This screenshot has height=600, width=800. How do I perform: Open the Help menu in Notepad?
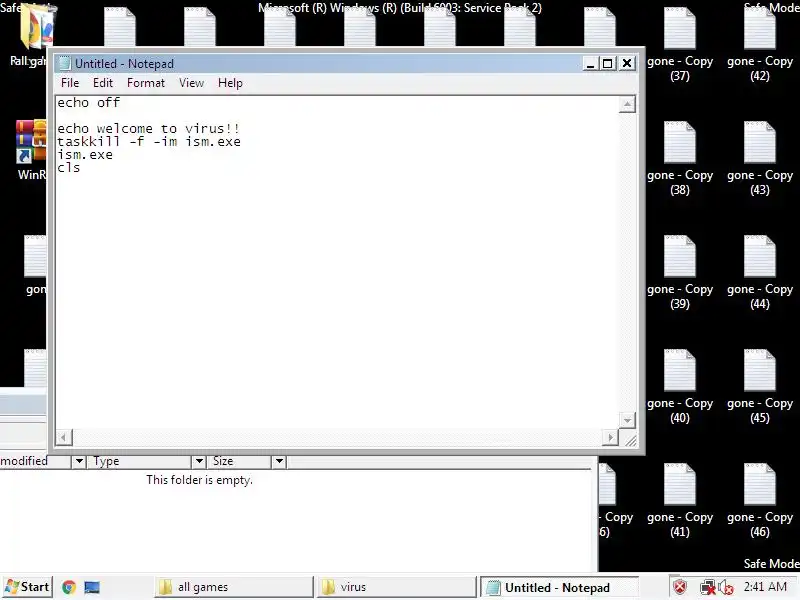(230, 83)
